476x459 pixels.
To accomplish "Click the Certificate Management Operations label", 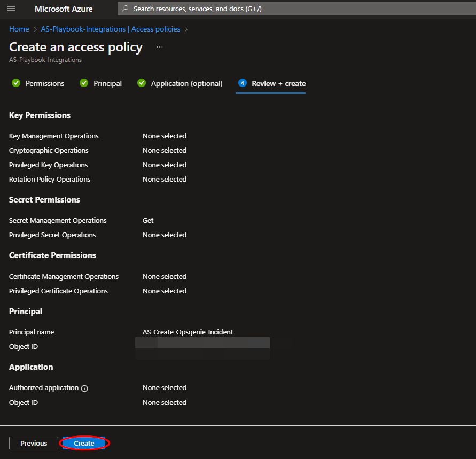I will [x=64, y=277].
